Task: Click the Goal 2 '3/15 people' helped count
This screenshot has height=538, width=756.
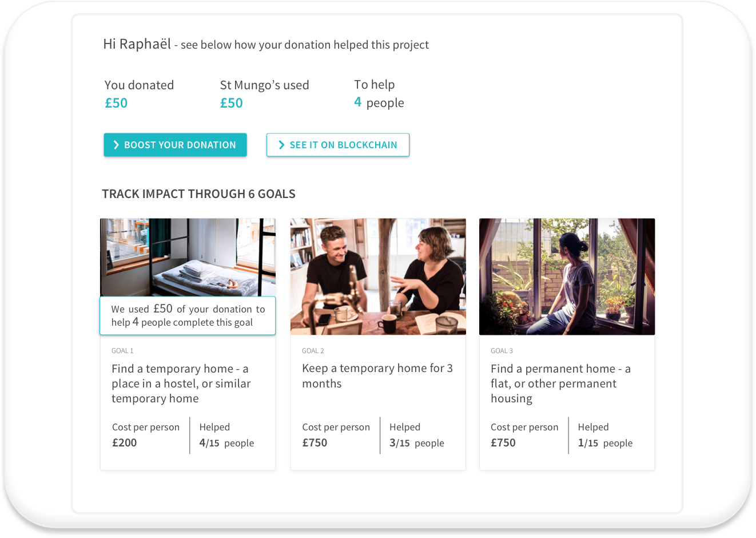Action: click(x=417, y=443)
